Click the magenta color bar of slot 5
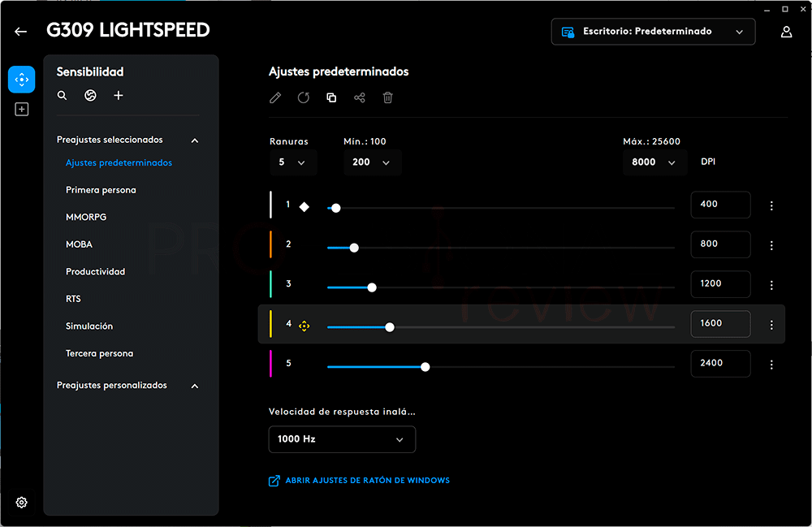 coord(271,364)
